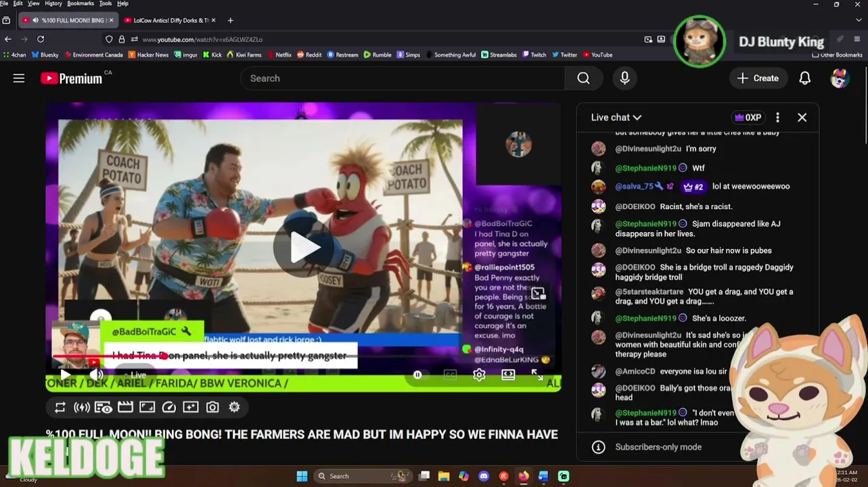
Task: Click the clapperboard cinema mode icon
Action: point(125,407)
